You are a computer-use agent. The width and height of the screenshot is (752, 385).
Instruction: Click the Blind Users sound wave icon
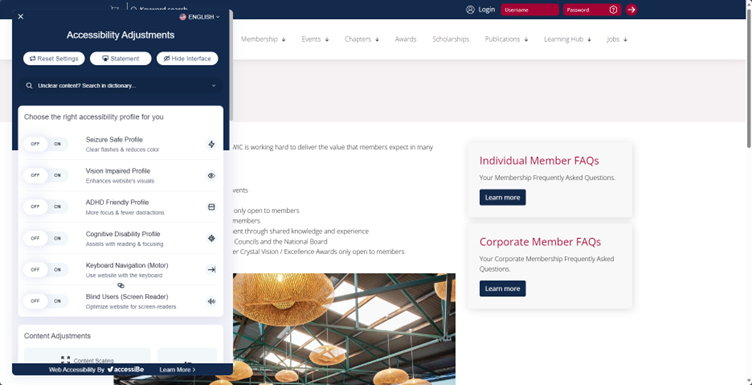[212, 301]
